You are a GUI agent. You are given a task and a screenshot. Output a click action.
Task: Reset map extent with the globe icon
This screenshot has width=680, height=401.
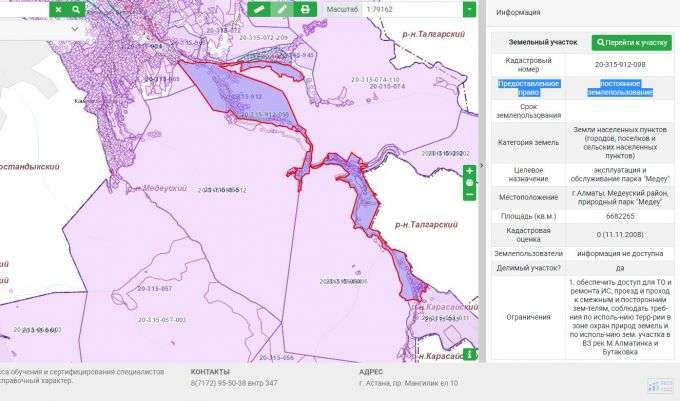(x=470, y=183)
